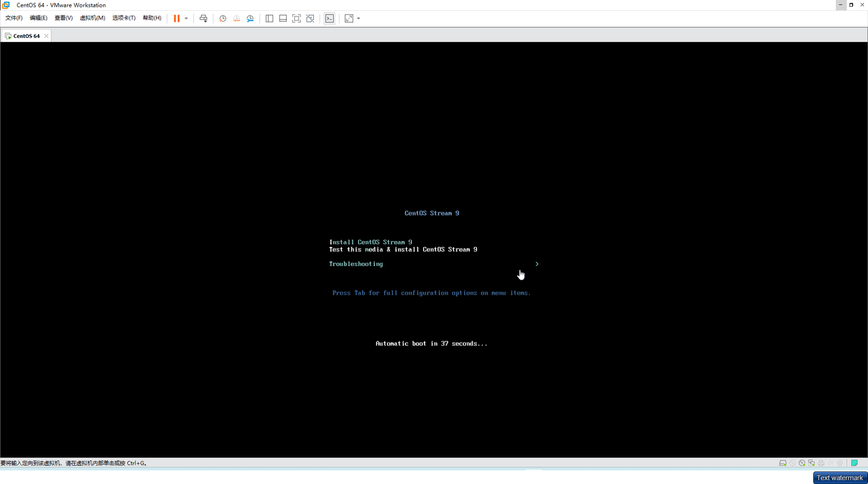Minimize the VMware Workstation window
The width and height of the screenshot is (868, 484).
pos(841,5)
